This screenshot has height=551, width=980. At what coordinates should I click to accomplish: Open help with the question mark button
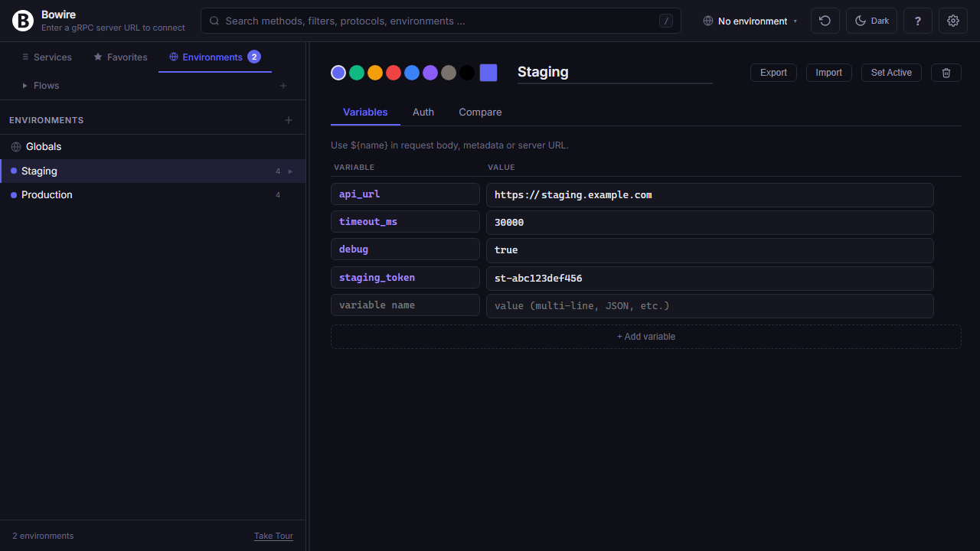pyautogui.click(x=918, y=21)
